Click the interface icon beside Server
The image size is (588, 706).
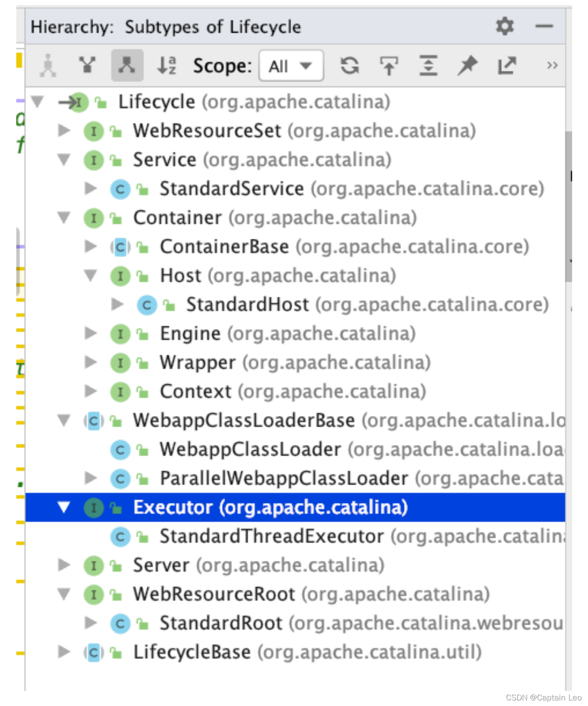click(x=94, y=566)
